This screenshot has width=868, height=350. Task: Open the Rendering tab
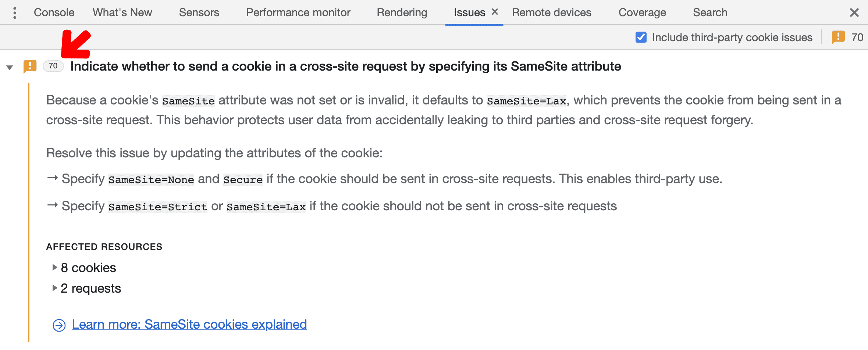(402, 12)
